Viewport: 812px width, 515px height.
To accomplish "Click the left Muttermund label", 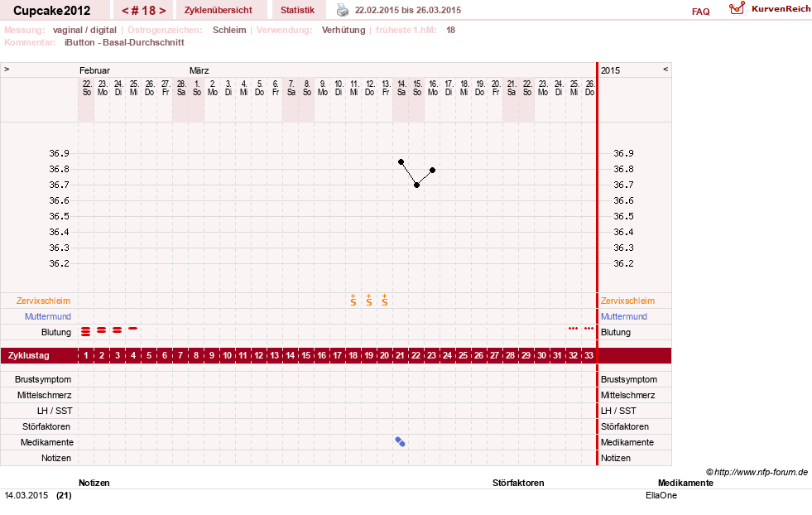I will tap(48, 316).
